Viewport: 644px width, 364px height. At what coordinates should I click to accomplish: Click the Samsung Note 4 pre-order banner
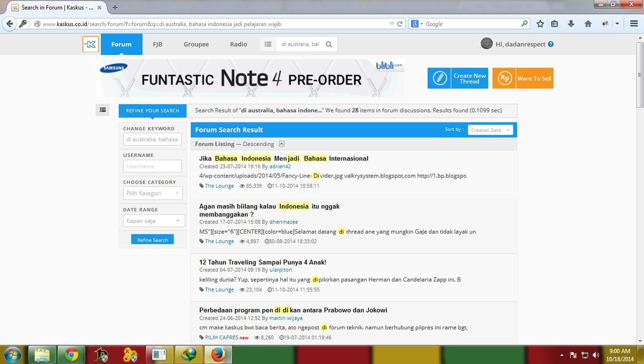[x=250, y=78]
